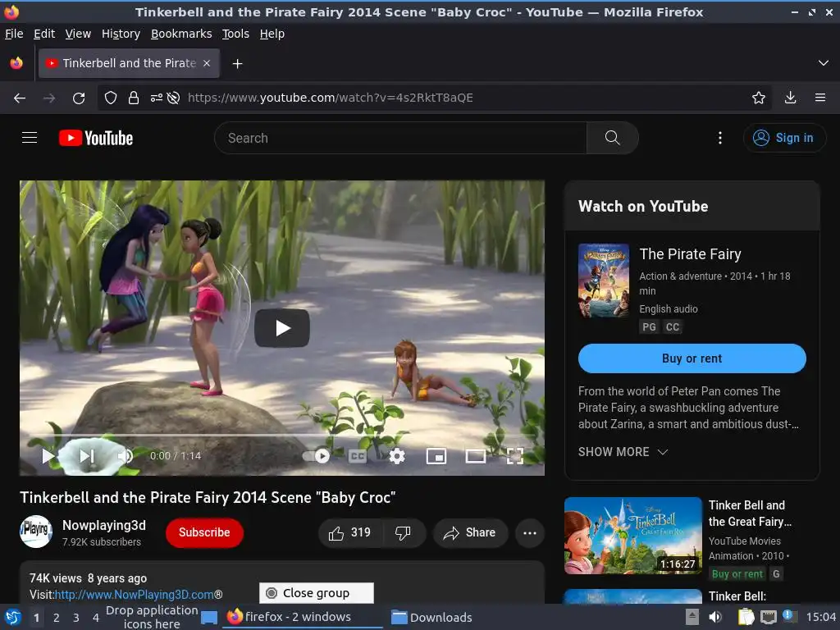Switch to workspace 2

(x=57, y=618)
